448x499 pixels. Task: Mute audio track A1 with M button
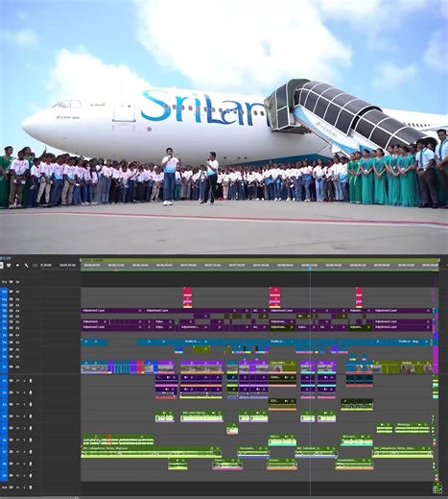click(x=18, y=381)
